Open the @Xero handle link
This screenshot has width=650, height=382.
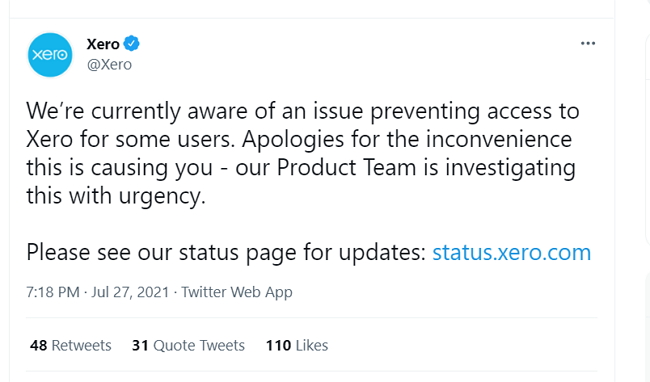pos(109,65)
